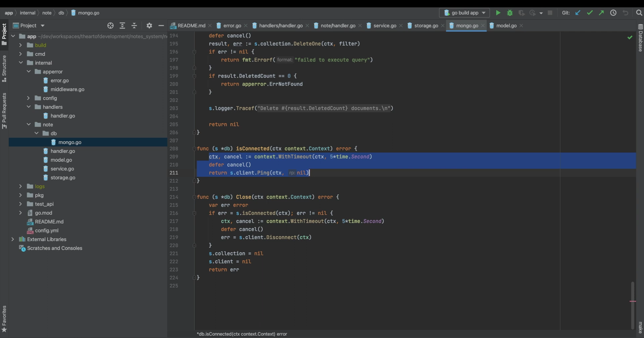Click Run with Coverage icon
Viewport: 644px width, 338px height.
pos(522,13)
